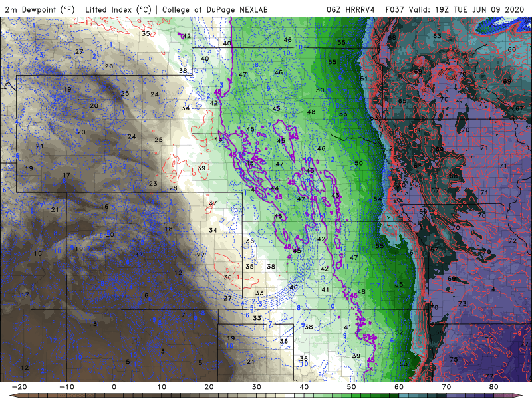Click the black dewpoint value "16"
Screen dimensions: 532x399
104,206
